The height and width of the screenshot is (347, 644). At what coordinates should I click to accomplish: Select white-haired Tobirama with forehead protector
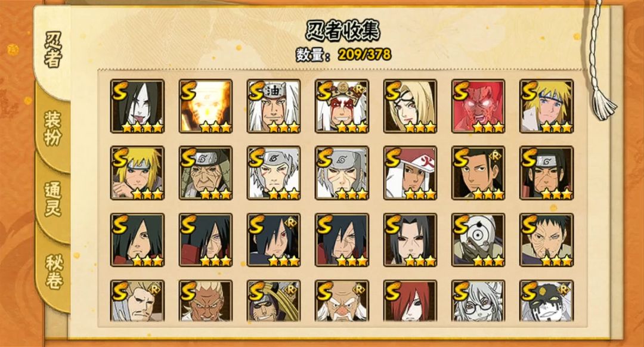(x=274, y=173)
